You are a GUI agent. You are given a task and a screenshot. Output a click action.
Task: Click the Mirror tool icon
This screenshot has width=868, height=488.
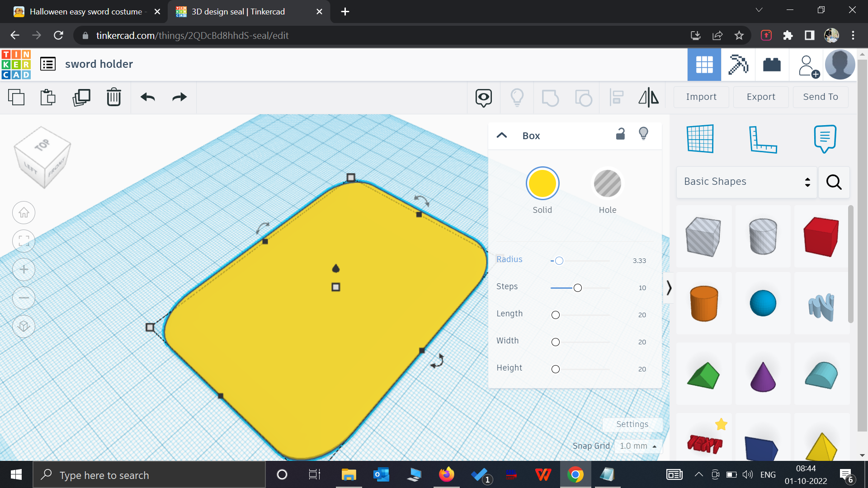(x=648, y=97)
